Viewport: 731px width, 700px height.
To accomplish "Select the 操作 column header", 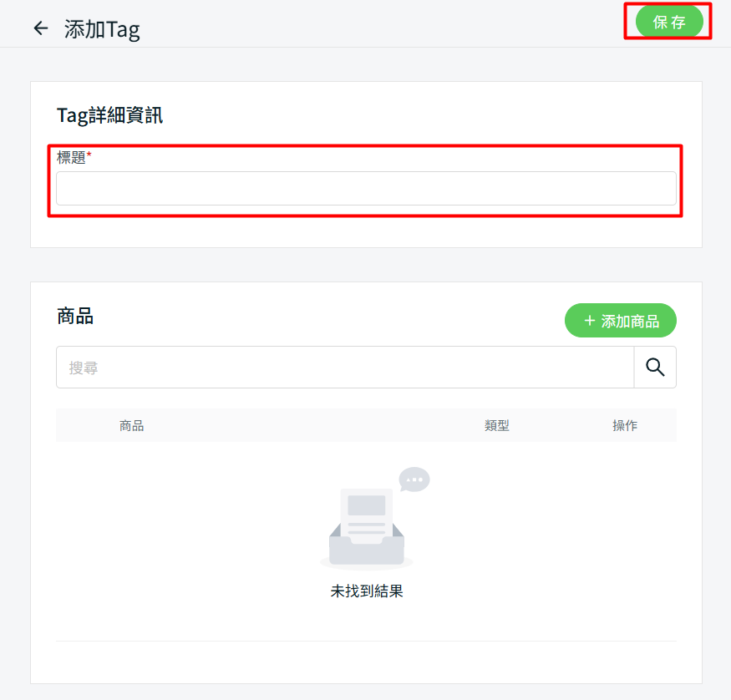I will [625, 425].
